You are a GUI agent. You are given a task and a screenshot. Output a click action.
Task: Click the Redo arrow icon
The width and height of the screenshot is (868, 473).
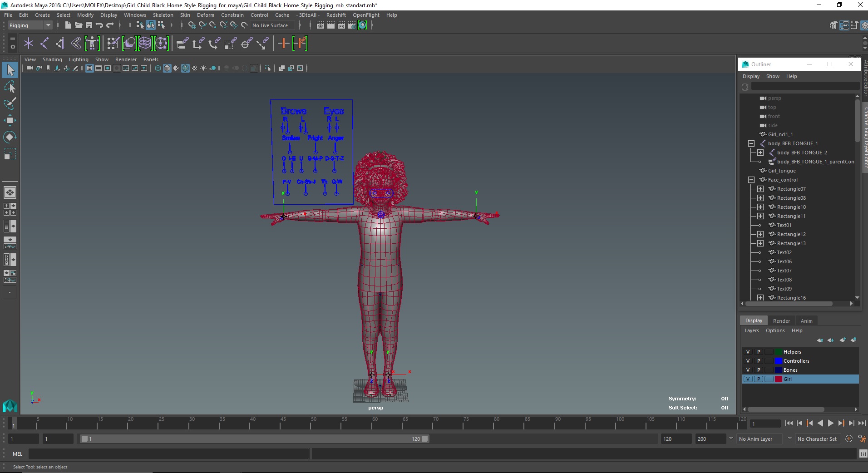pyautogui.click(x=110, y=25)
